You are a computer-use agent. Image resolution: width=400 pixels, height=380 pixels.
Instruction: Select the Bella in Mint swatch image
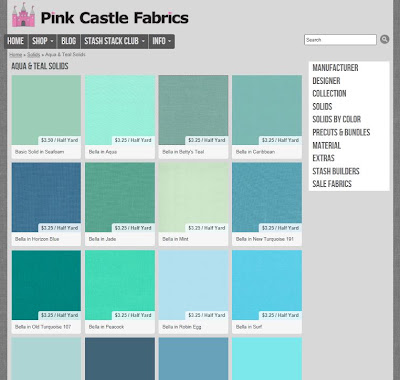coord(193,197)
